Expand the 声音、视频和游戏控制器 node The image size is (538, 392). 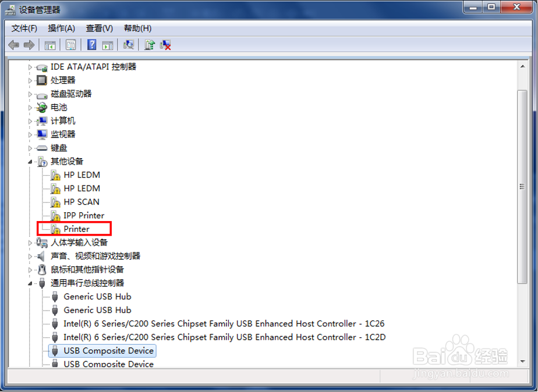coord(30,256)
